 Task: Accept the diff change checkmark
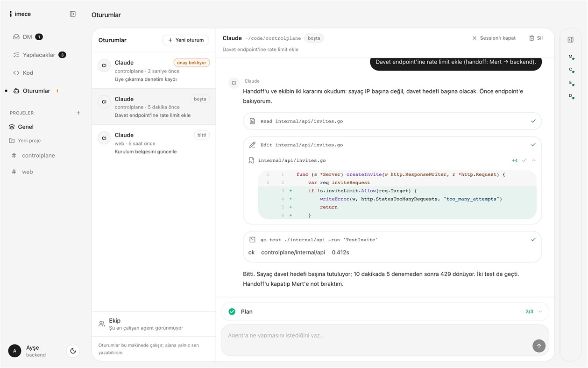click(524, 160)
